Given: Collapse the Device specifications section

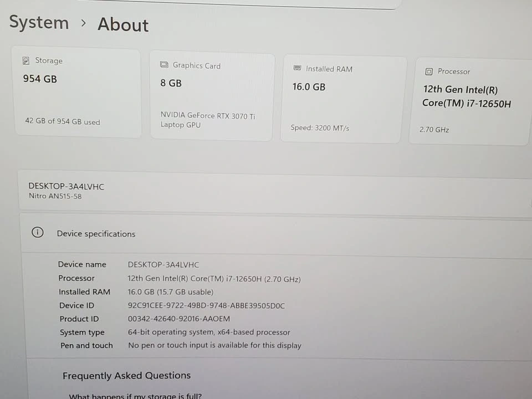Looking at the screenshot, I should click(x=277, y=234).
